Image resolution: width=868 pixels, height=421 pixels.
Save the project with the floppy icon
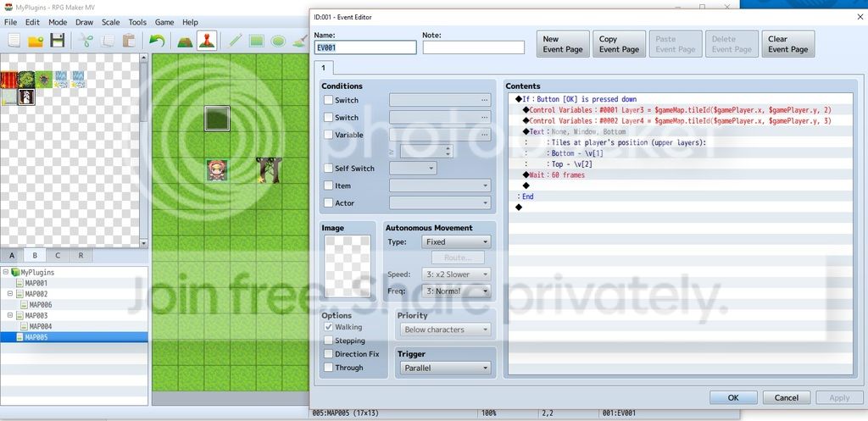coord(57,41)
